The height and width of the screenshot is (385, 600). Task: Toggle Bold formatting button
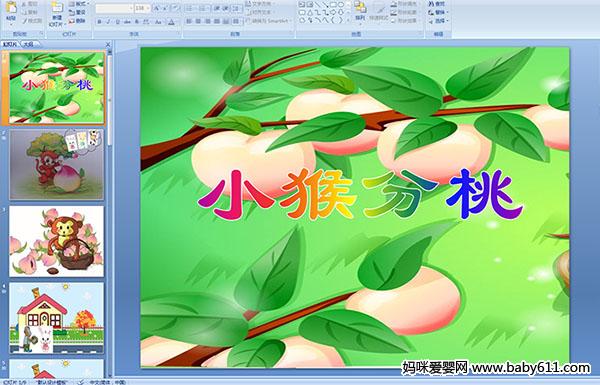pos(99,22)
